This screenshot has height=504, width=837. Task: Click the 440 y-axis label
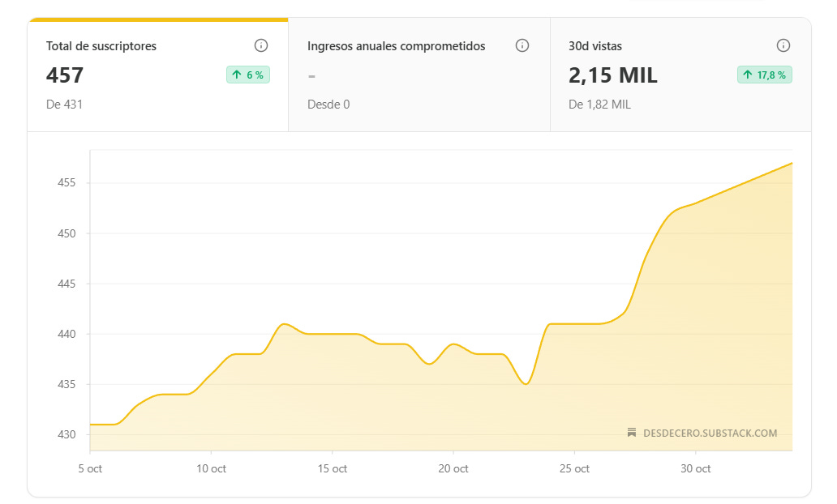tap(67, 335)
